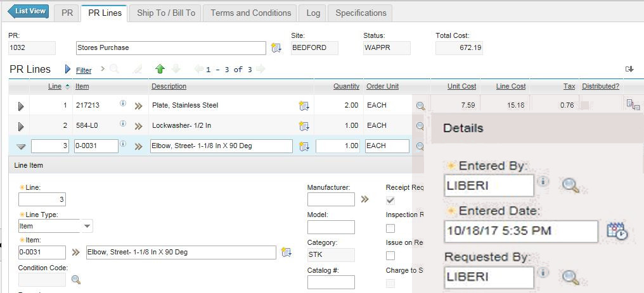Open long description icon for Stores Purchase
This screenshot has height=293, width=644.
[x=276, y=48]
